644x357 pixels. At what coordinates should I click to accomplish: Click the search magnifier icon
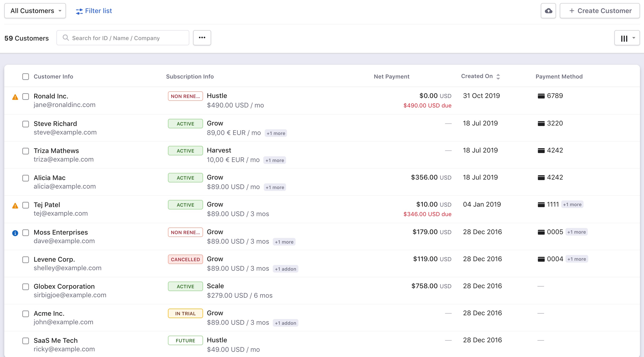(66, 38)
